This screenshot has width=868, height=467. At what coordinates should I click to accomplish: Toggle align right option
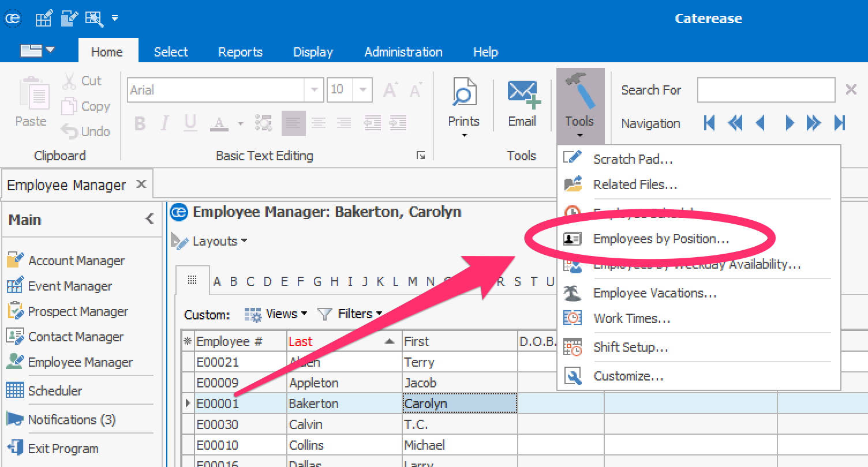click(344, 123)
